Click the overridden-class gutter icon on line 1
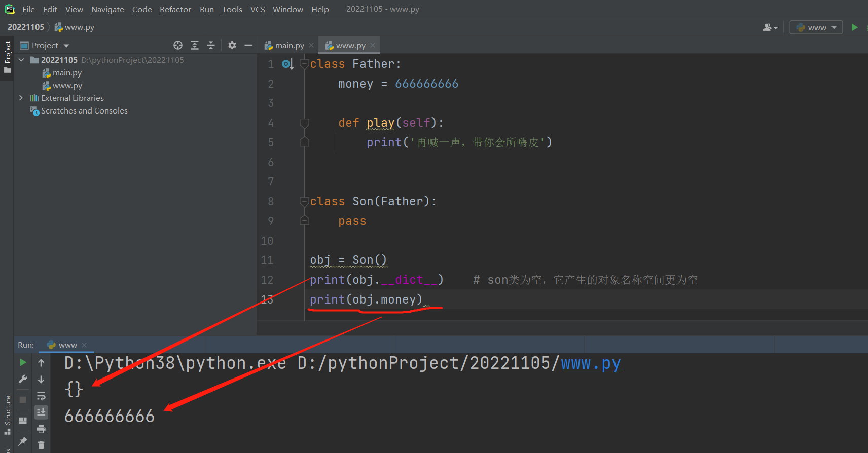The image size is (868, 453). coord(287,64)
